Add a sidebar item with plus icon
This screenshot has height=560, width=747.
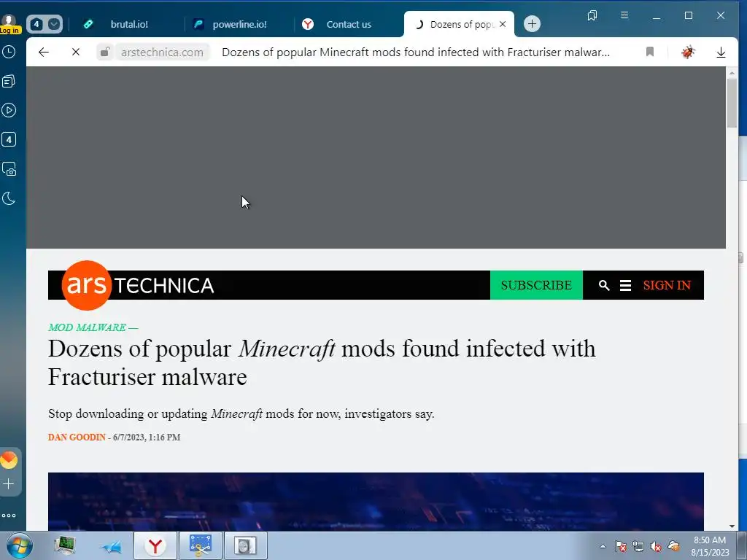click(x=9, y=484)
